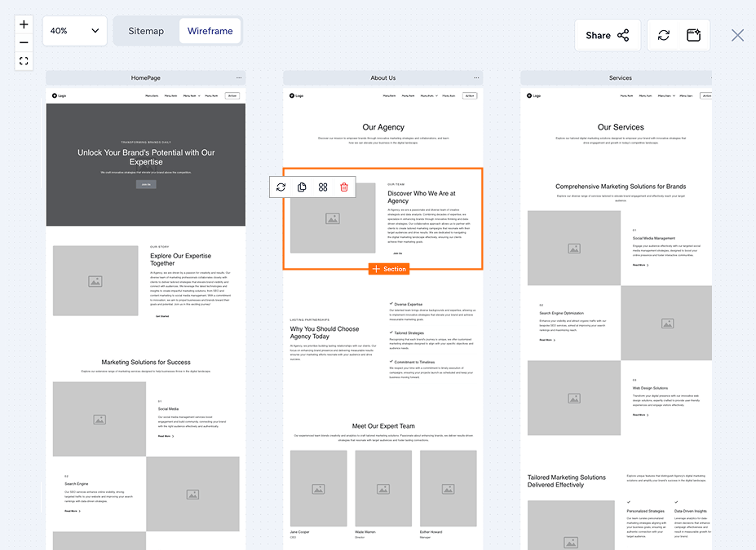The width and height of the screenshot is (756, 550).
Task: Select the duplicate section icon
Action: coord(302,187)
